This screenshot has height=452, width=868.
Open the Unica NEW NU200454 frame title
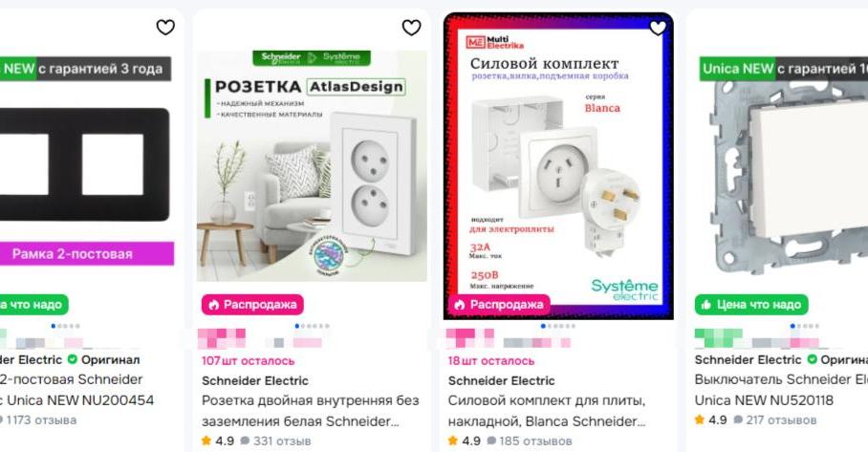pos(76,390)
